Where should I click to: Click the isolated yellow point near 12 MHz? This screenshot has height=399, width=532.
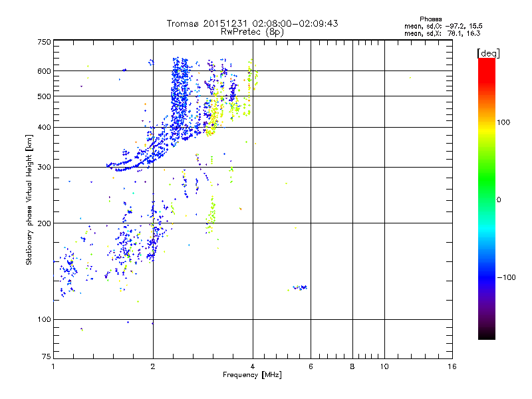point(410,78)
